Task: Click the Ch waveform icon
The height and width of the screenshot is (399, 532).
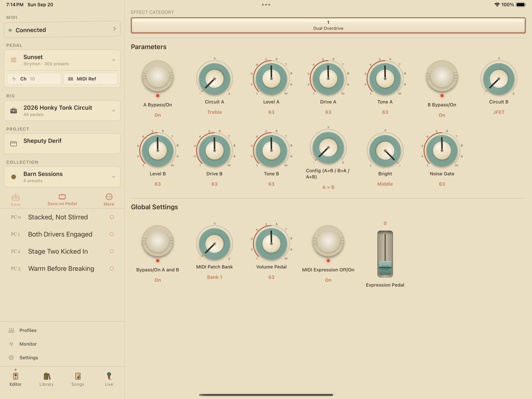Action: click(14, 79)
